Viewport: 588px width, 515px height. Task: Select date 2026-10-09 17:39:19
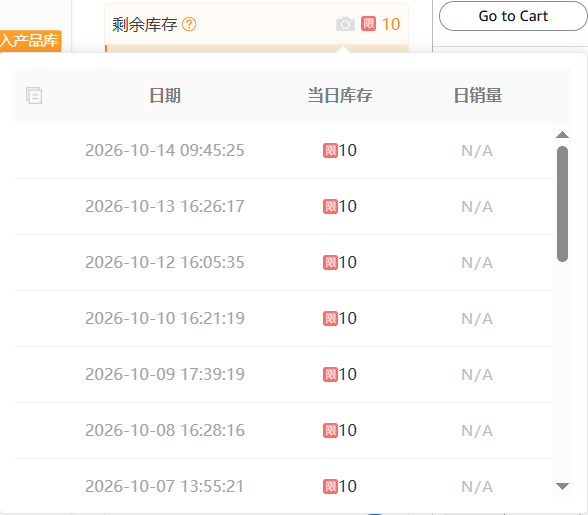(165, 374)
